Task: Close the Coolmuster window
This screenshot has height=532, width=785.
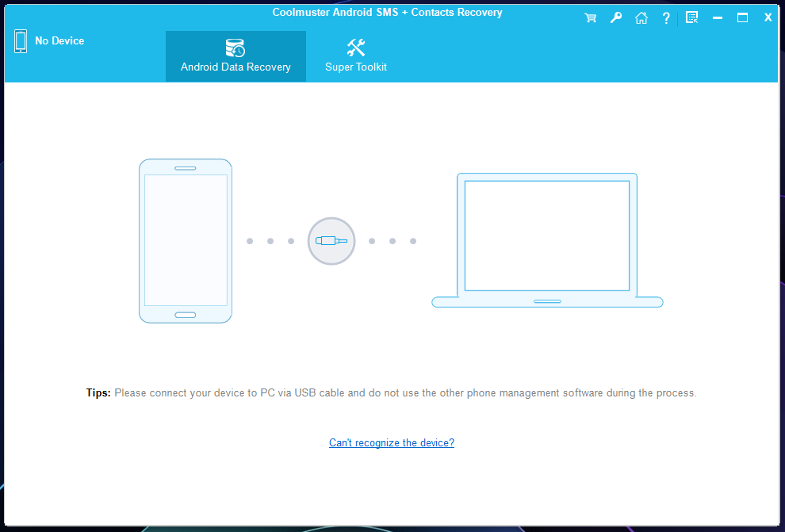Action: click(x=768, y=17)
